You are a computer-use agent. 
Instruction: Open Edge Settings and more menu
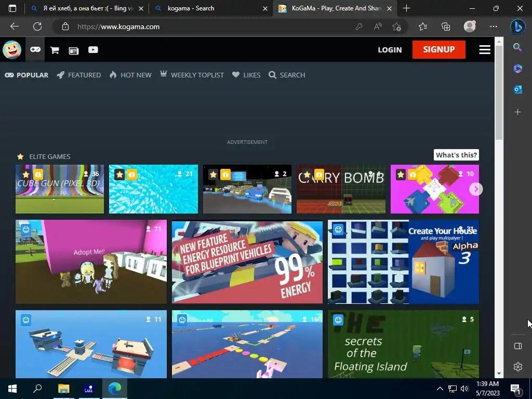click(x=494, y=26)
